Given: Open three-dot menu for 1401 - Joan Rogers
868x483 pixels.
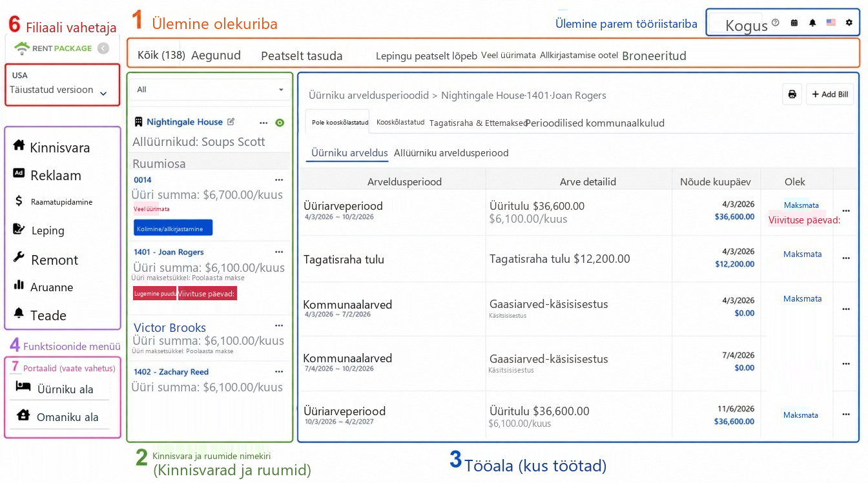Looking at the screenshot, I should [279, 252].
